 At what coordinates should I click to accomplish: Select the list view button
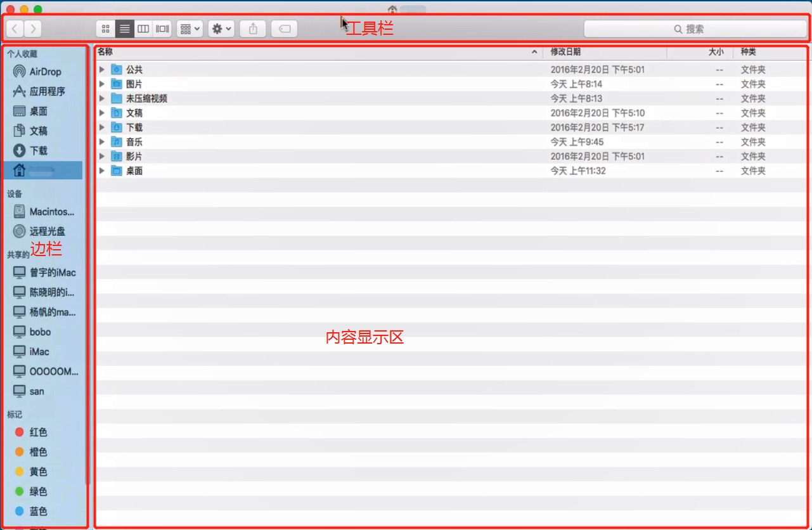[x=124, y=28]
